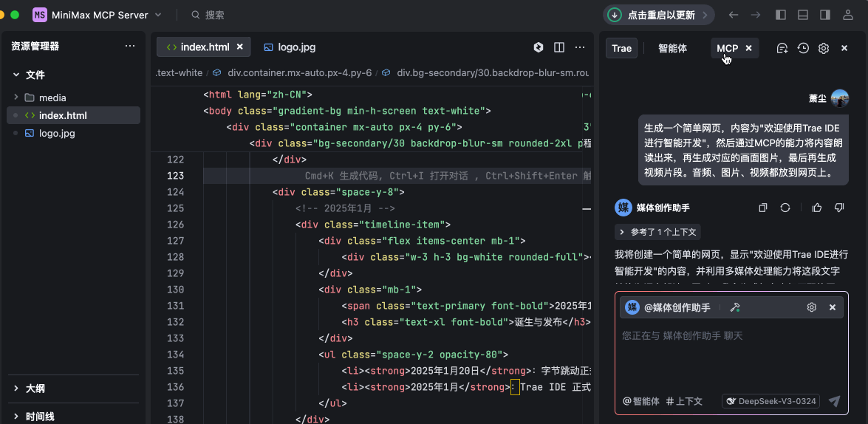Click the 萧尘 user avatar
This screenshot has height=424, width=868.
(840, 98)
